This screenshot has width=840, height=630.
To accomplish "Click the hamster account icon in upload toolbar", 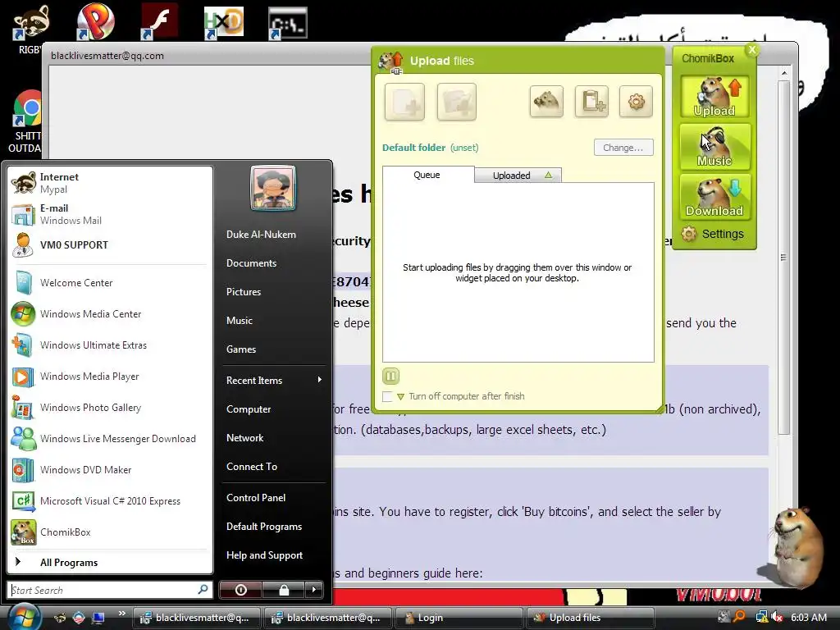I will [546, 101].
